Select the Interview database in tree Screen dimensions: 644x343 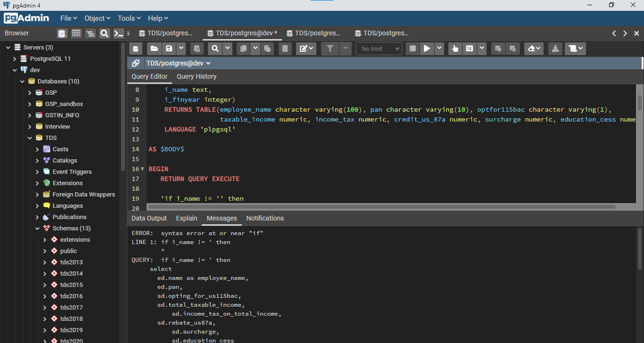point(58,127)
